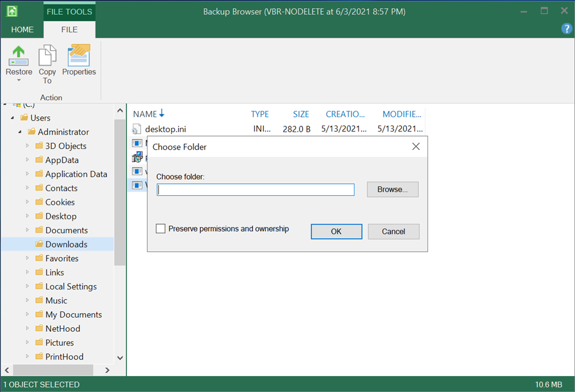Expand the Documents tree node
This screenshot has width=575, height=392.
27,230
